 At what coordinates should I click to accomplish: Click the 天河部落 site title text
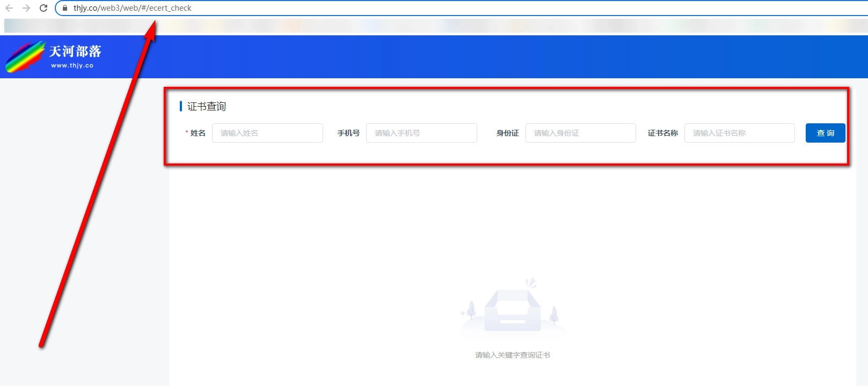pyautogui.click(x=75, y=51)
